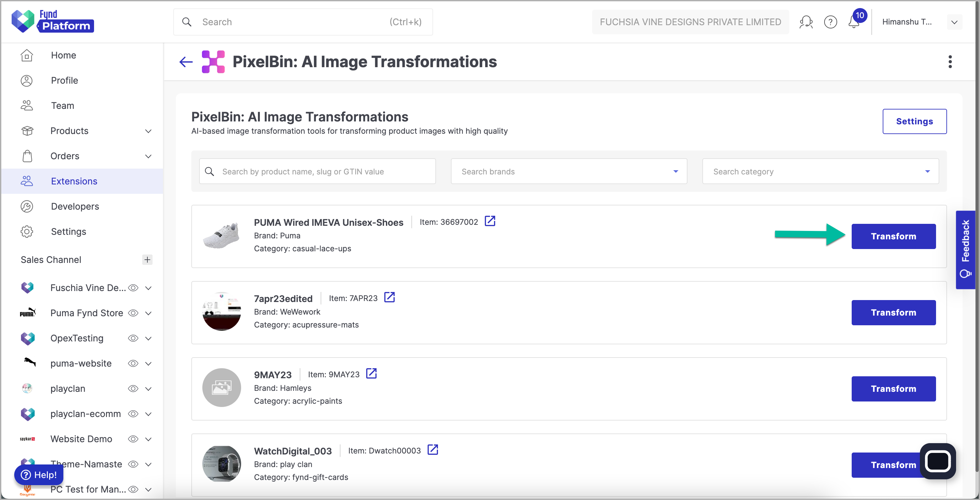Toggle visibility eye for Theme-Namaste

click(x=133, y=464)
